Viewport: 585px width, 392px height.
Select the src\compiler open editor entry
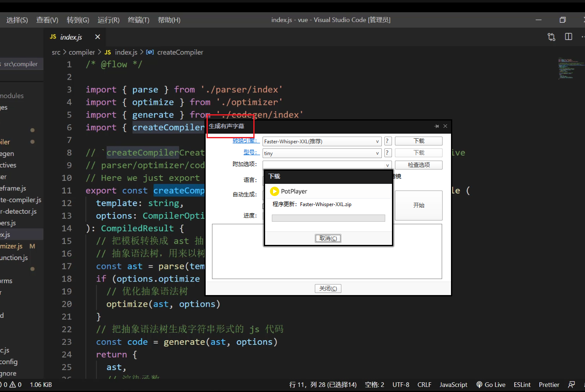(x=21, y=64)
